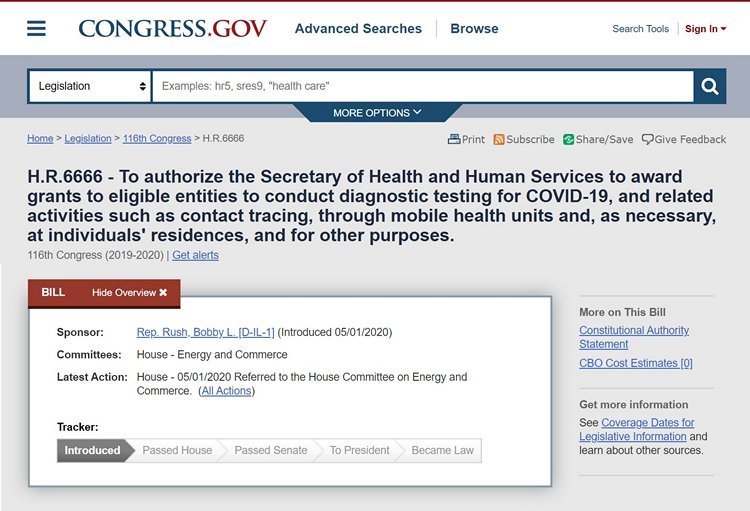Open Advanced Searches menu item

point(358,29)
